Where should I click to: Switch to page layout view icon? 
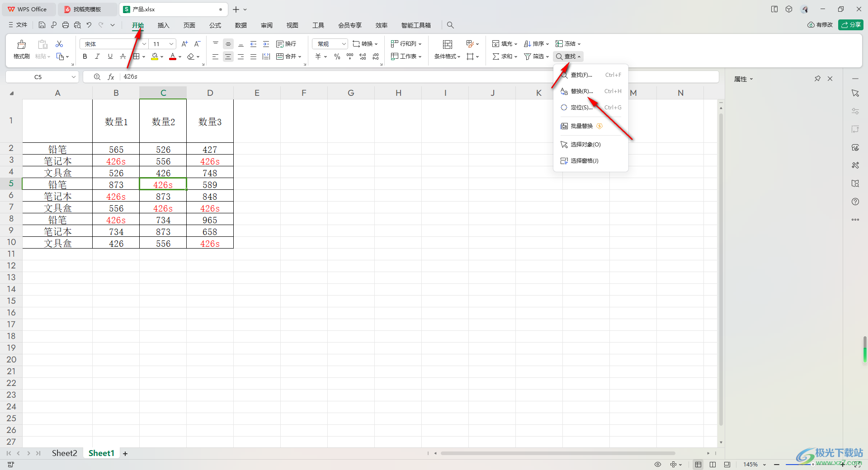(712, 465)
